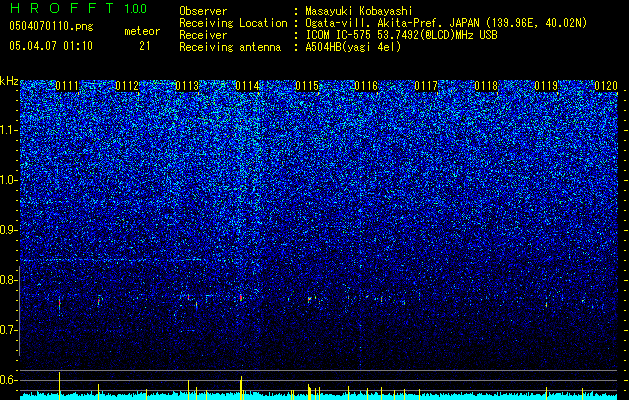The height and width of the screenshot is (400, 629).
Task: Click the word meteor above the count
Action: (142, 31)
